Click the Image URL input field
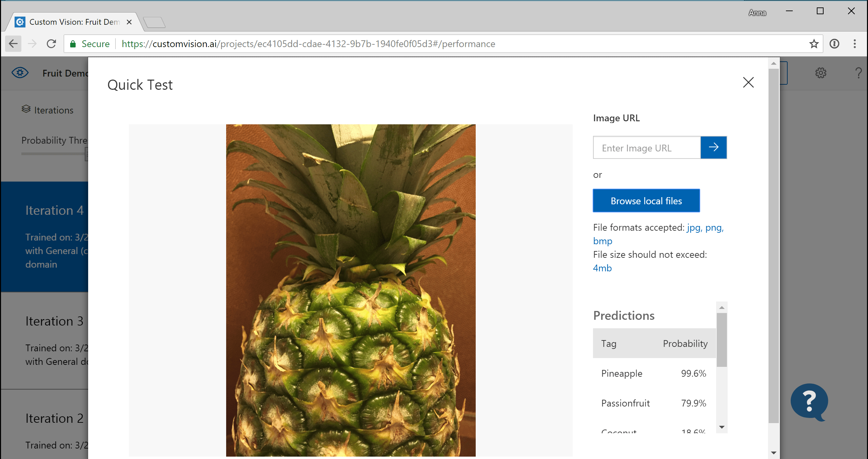 pyautogui.click(x=648, y=147)
